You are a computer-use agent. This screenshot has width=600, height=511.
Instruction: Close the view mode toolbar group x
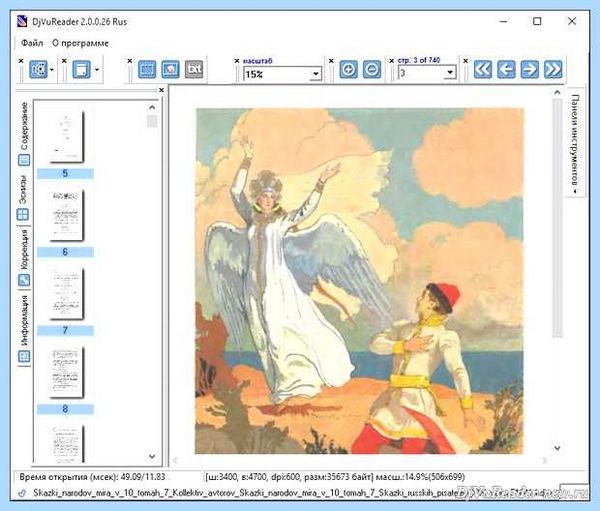[x=130, y=61]
